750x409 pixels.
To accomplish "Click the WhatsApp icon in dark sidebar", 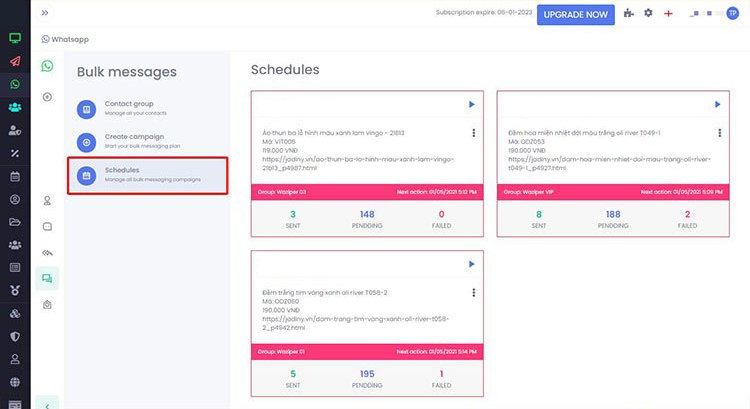I will pos(15,84).
